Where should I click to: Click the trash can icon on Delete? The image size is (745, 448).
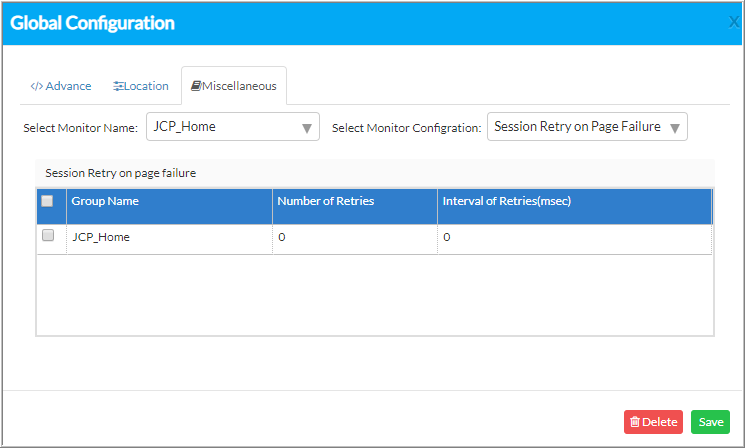(x=635, y=422)
